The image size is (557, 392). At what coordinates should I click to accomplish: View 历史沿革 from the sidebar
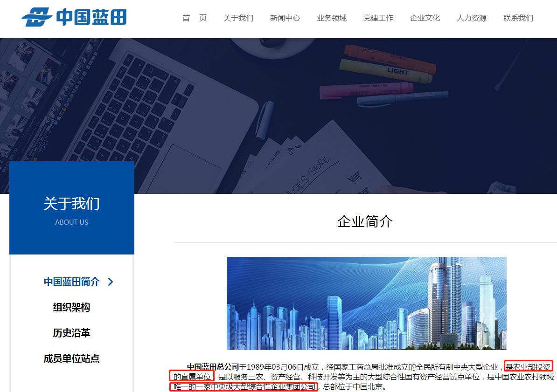coord(71,333)
